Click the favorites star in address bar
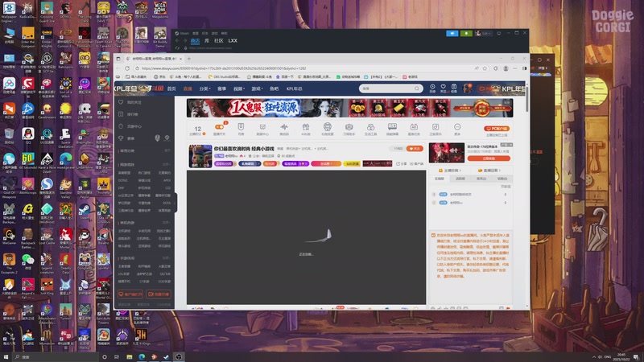The height and width of the screenshot is (362, 644). pyautogui.click(x=485, y=68)
